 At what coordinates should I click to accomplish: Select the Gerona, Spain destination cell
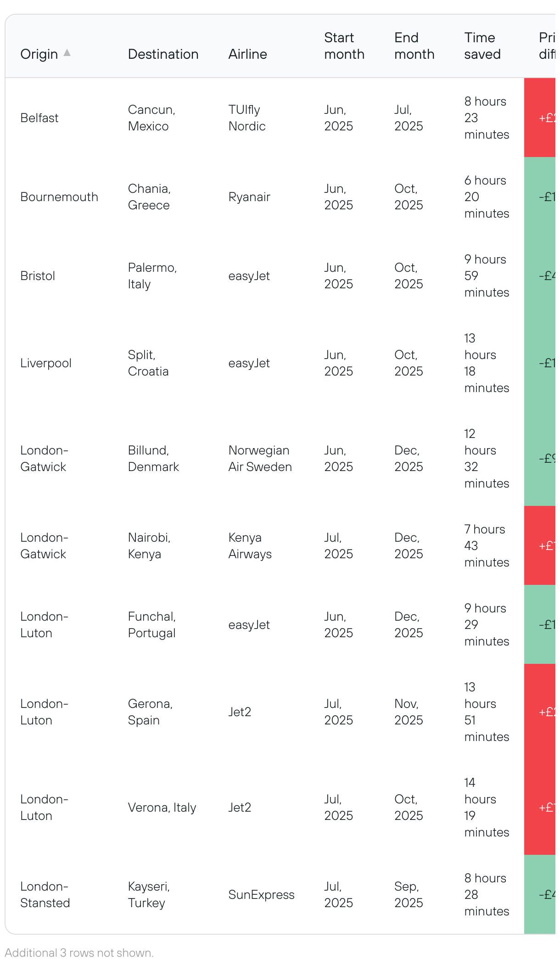coord(151,712)
